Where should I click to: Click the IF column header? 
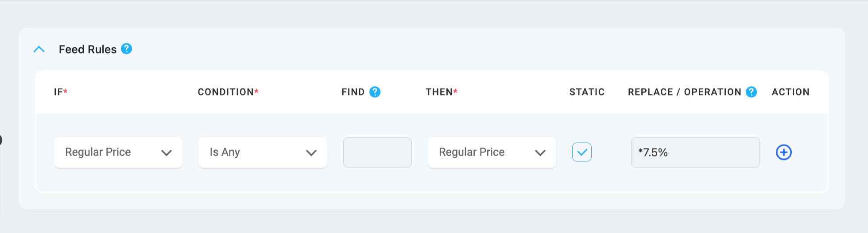[61, 92]
